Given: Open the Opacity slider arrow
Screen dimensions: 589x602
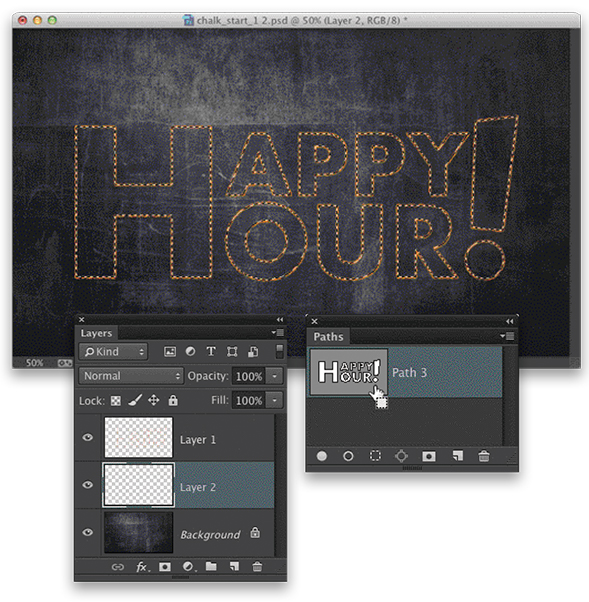Looking at the screenshot, I should pyautogui.click(x=275, y=376).
